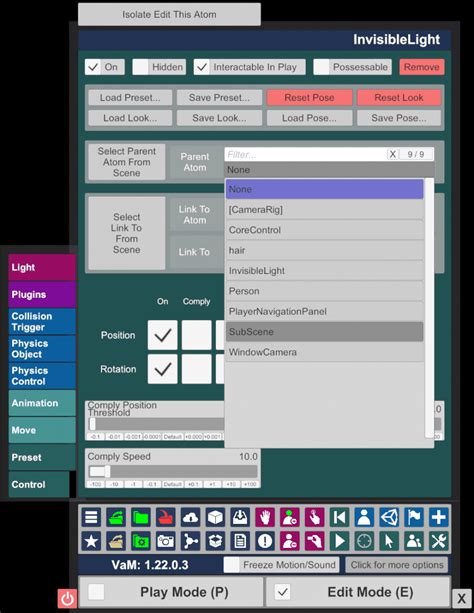Open the Collision Trigger tab

point(42,321)
